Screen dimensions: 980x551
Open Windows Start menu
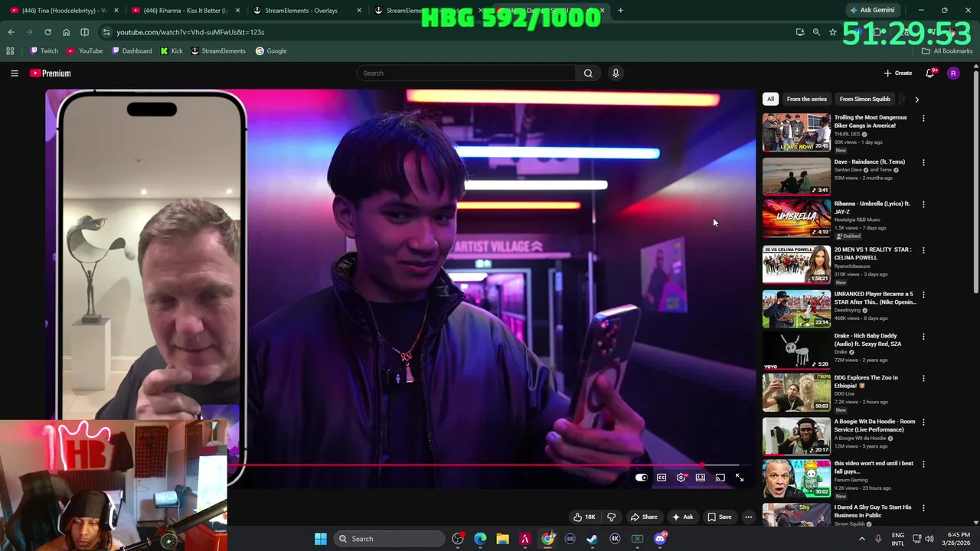coord(321,539)
